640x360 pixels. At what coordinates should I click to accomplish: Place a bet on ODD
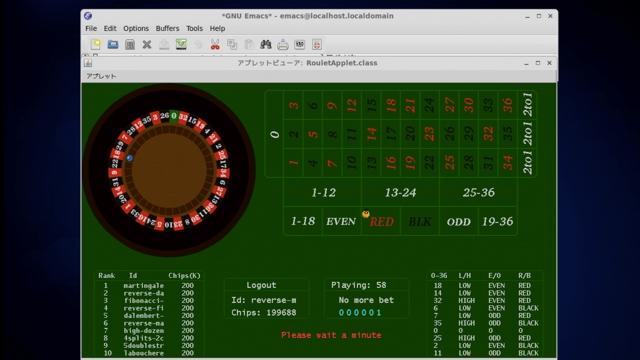pyautogui.click(x=459, y=222)
